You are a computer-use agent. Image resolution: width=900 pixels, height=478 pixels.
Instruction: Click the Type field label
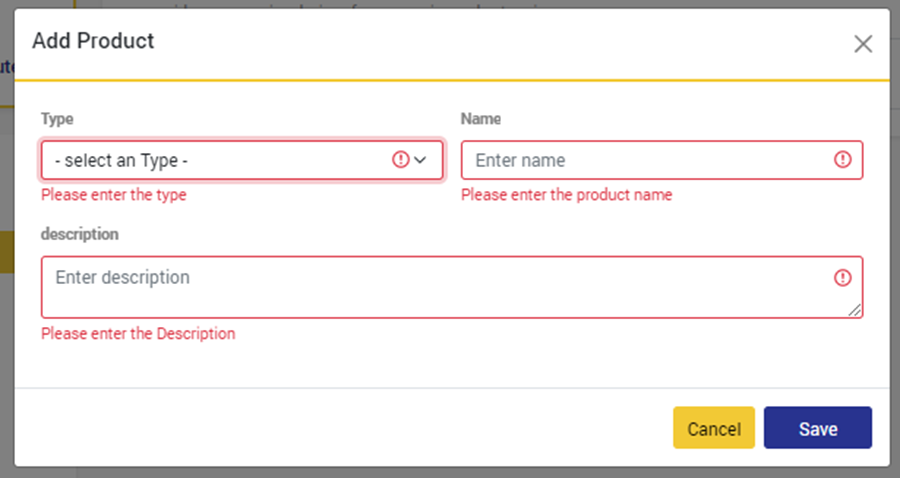(57, 119)
